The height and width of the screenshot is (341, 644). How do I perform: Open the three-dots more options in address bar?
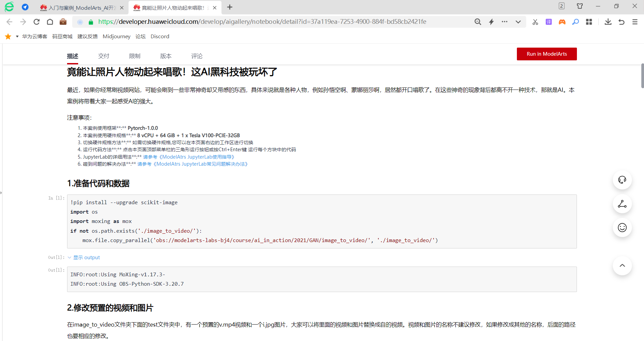click(504, 22)
